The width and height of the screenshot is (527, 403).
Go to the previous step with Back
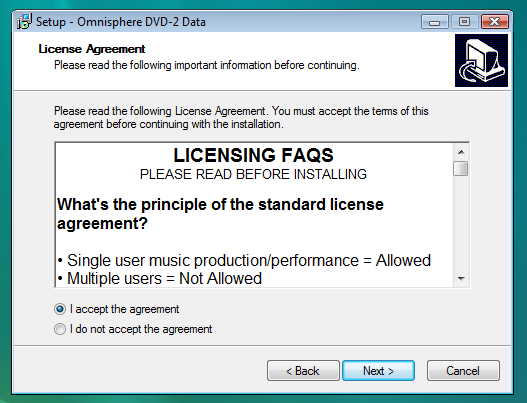[303, 371]
